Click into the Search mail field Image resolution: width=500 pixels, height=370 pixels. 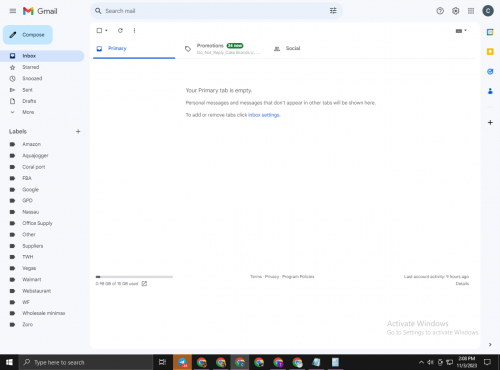coord(213,11)
